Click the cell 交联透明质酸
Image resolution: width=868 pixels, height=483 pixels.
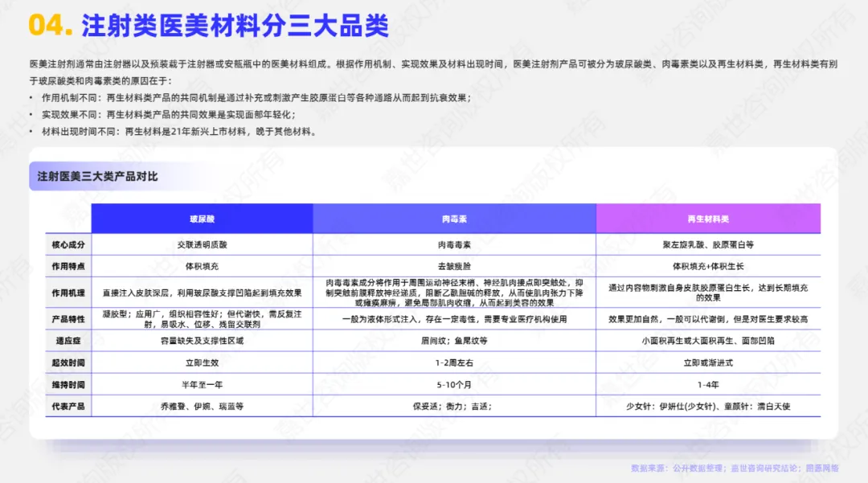click(202, 244)
